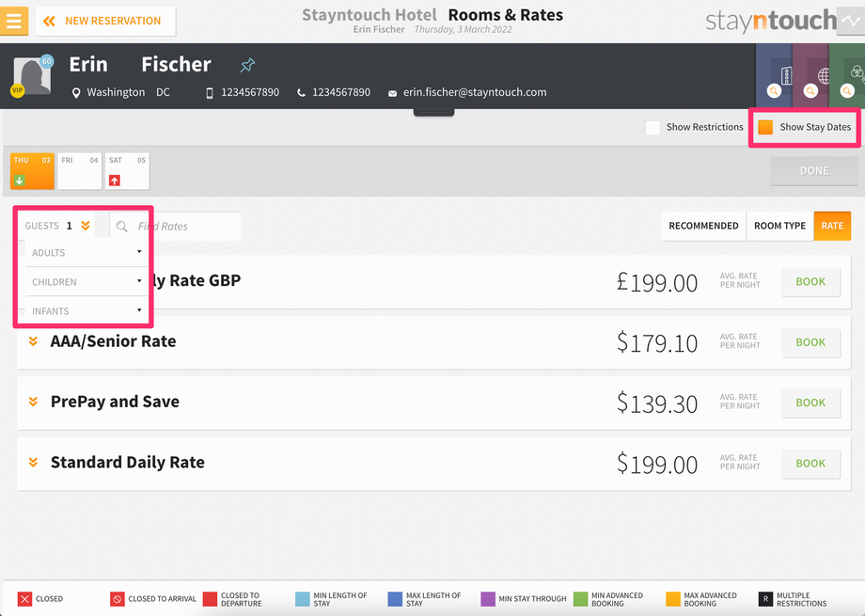
Task: Open the company card tab
Action: click(x=774, y=75)
